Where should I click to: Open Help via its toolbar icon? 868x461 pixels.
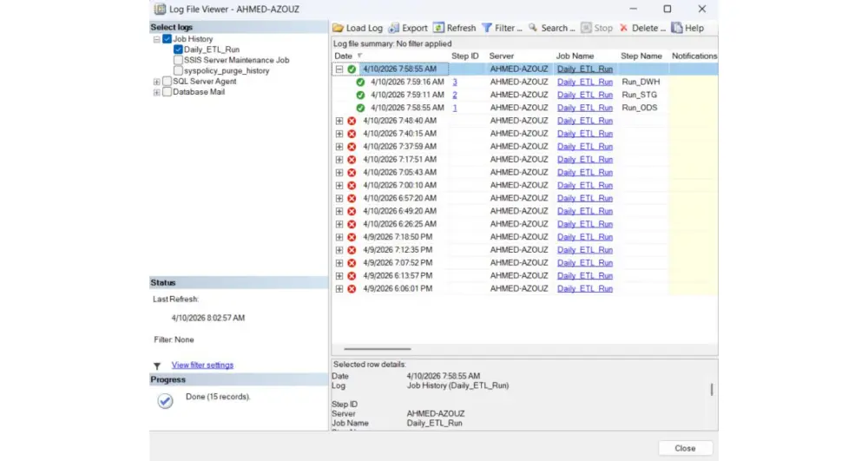676,28
